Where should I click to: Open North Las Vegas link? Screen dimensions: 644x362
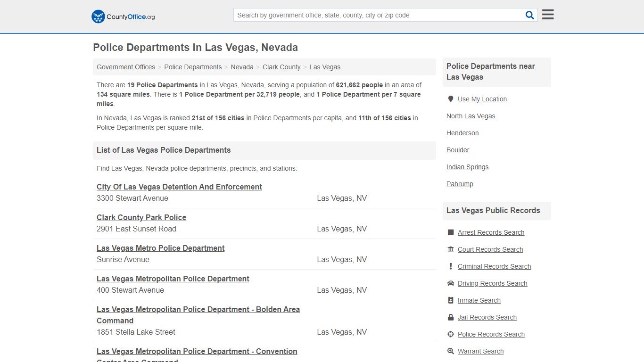tap(471, 116)
